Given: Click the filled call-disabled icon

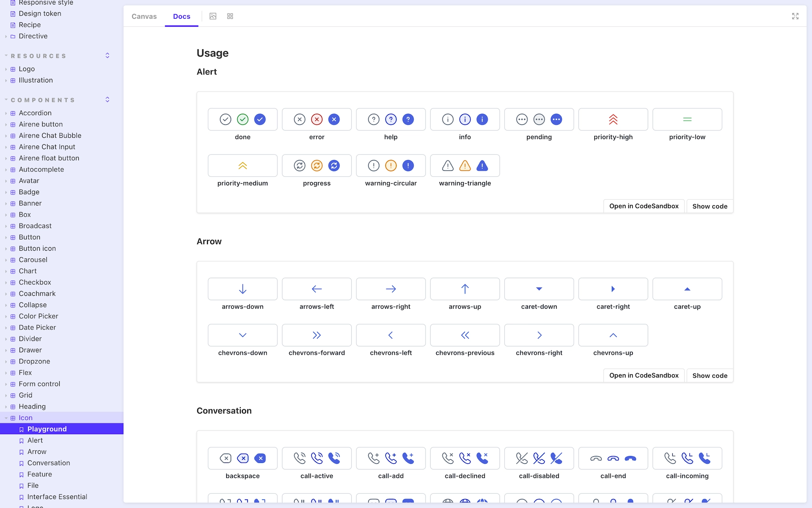Looking at the screenshot, I should click(x=556, y=458).
